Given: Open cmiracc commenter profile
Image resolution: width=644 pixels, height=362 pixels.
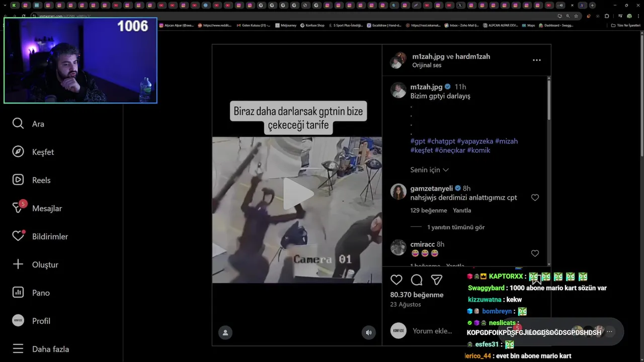Looking at the screenshot, I should click(x=423, y=244).
